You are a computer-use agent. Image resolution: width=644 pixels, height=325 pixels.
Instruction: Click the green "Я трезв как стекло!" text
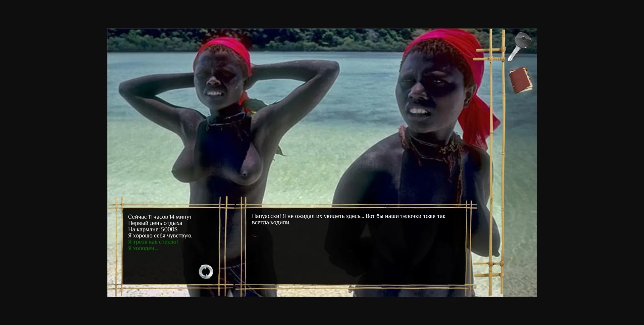click(x=153, y=242)
